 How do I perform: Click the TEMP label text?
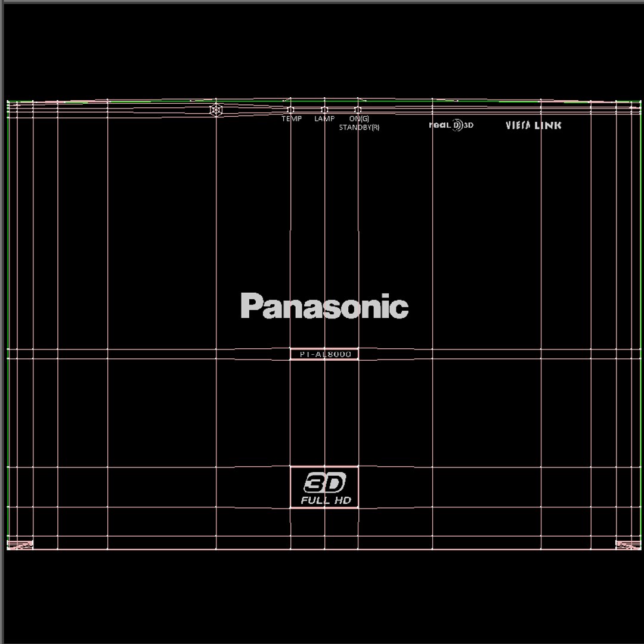click(x=292, y=119)
